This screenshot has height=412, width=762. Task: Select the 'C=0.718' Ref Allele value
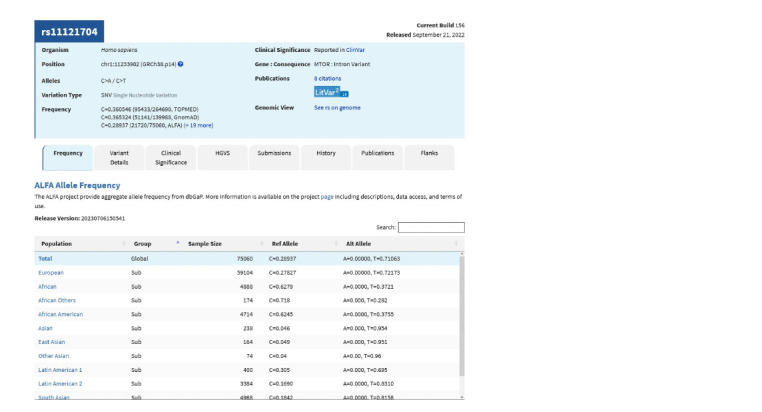point(279,301)
